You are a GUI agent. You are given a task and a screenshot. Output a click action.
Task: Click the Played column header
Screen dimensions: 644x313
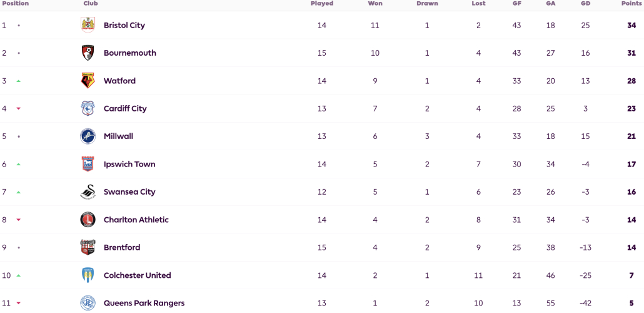(x=321, y=3)
